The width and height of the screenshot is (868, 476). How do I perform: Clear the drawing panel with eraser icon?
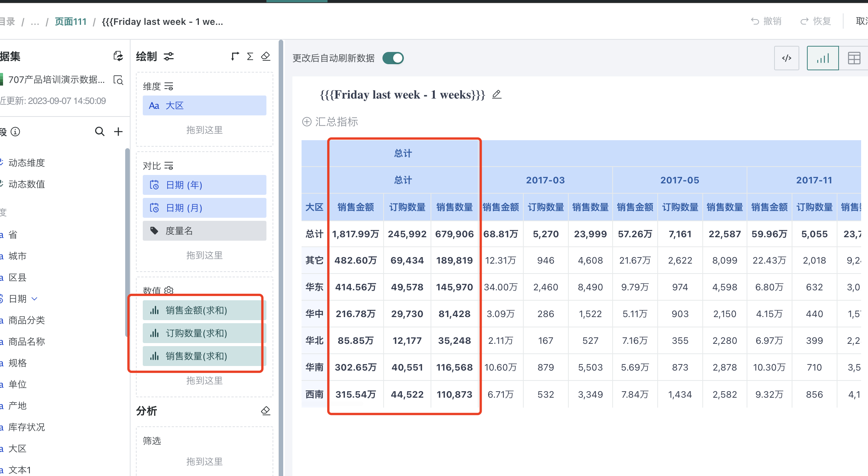(x=266, y=57)
